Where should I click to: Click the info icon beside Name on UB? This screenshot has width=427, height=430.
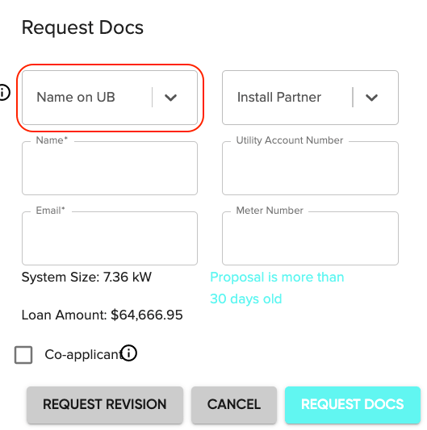pyautogui.click(x=4, y=92)
